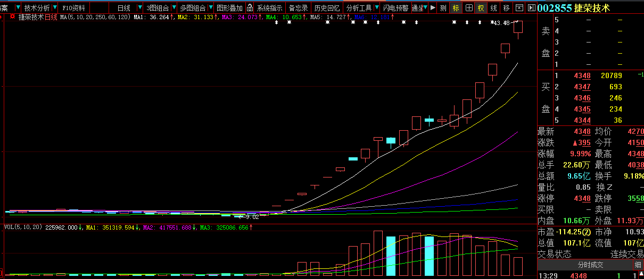Open the 日线 period dropdown arrow
644x279 pixels.
139,8
